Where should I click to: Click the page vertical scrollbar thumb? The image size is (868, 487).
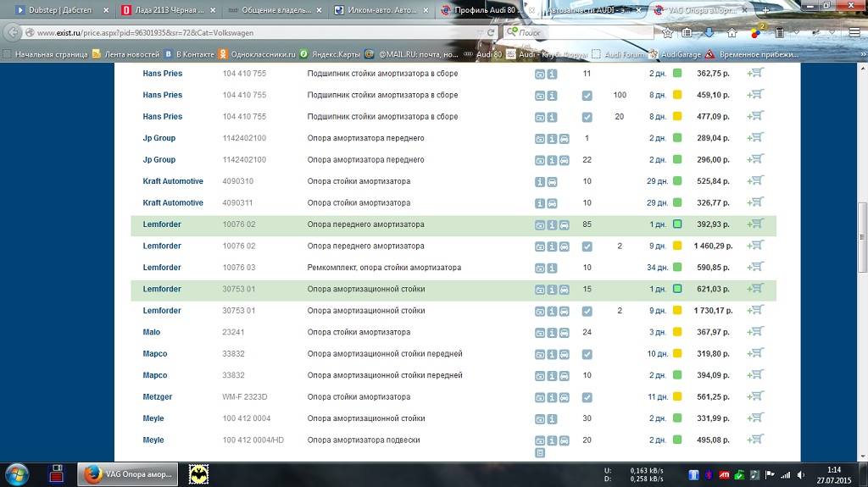[862, 237]
